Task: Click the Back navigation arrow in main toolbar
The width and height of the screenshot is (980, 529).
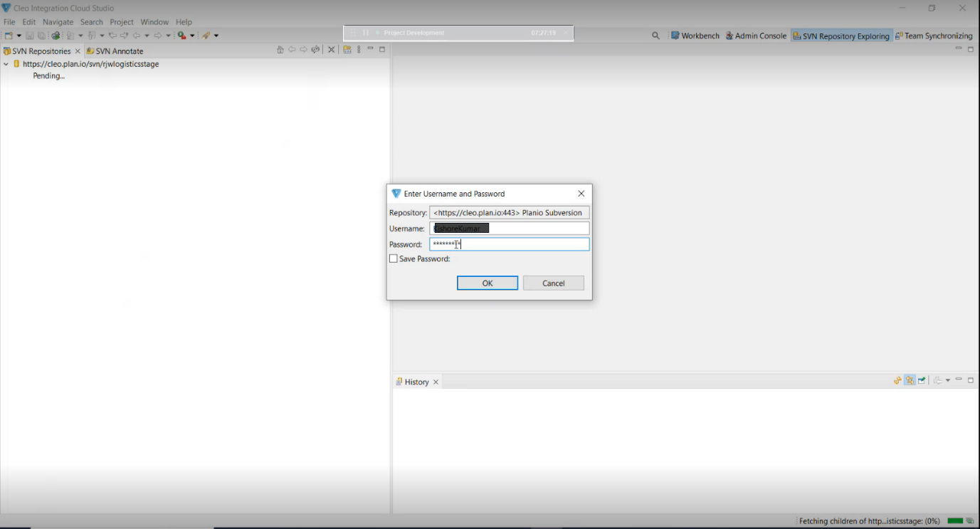Action: coord(136,36)
